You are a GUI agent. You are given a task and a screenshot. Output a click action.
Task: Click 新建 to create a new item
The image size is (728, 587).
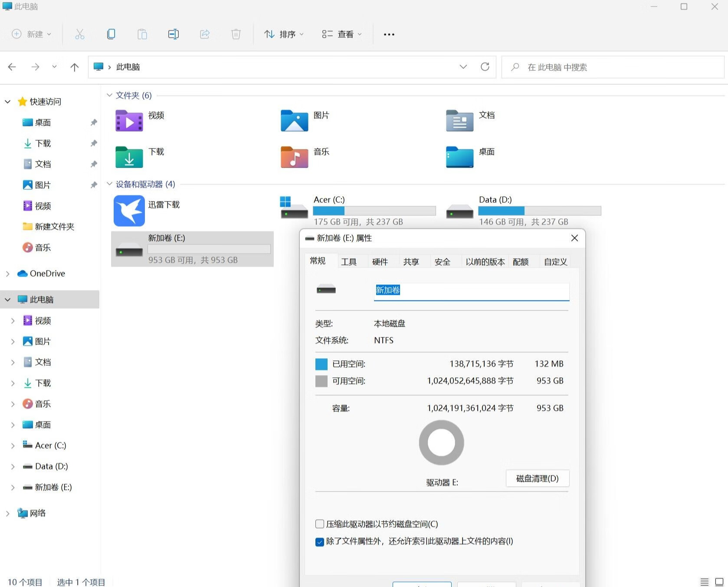click(30, 34)
